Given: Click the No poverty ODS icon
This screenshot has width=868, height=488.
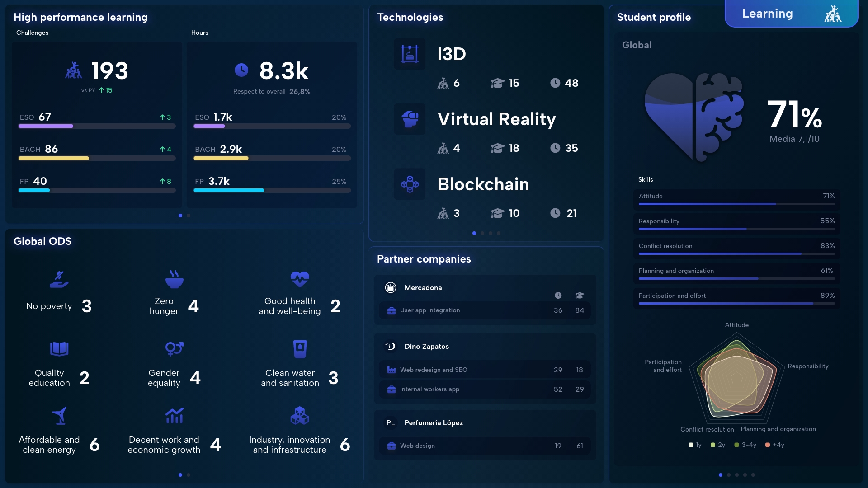Looking at the screenshot, I should coord(59,280).
